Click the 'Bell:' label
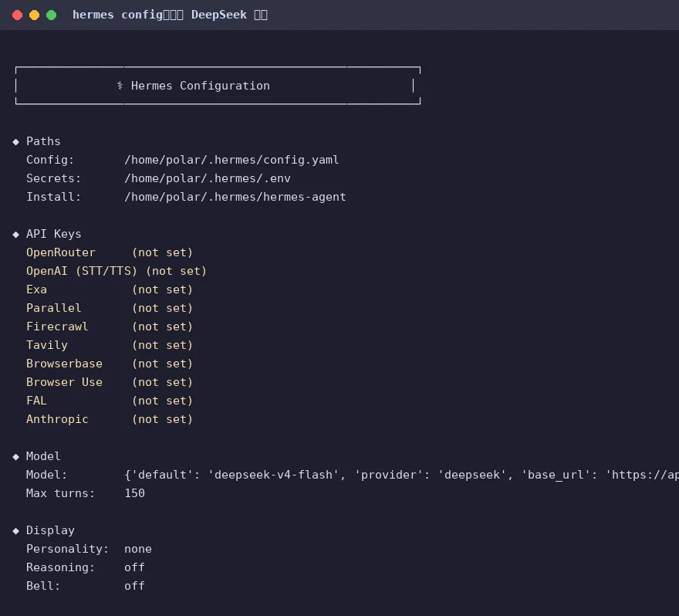679x616 pixels. pos(43,586)
